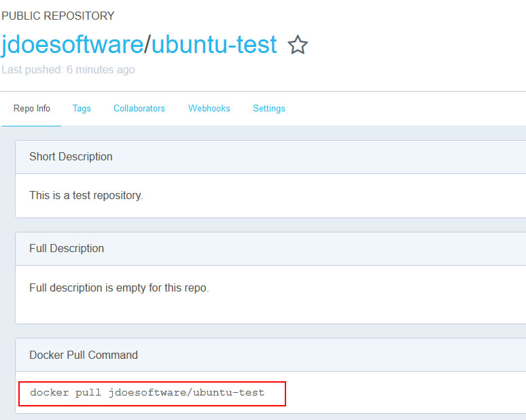Click 'This is a test repository.' text
The width and height of the screenshot is (526, 420).
coord(86,195)
